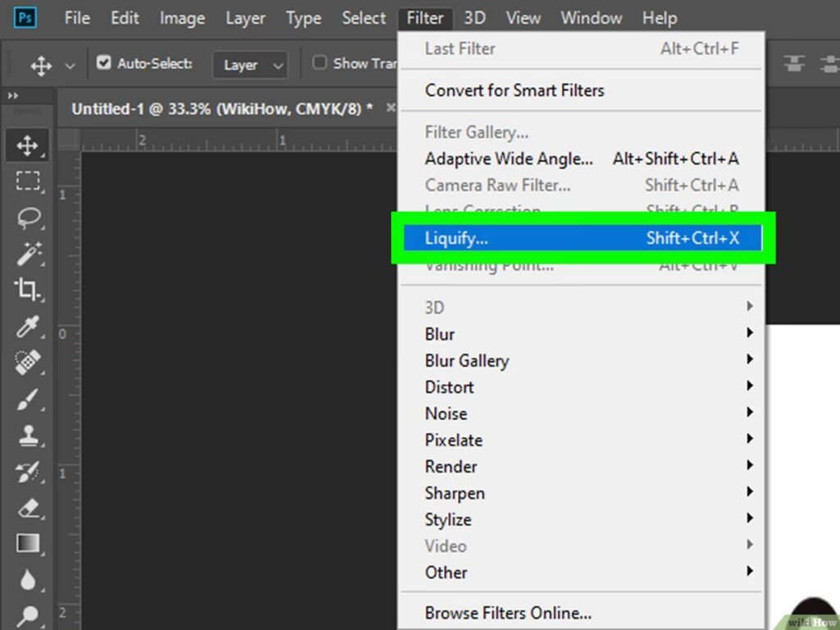This screenshot has height=630, width=840.
Task: Enable the Show Transform Controls checkbox
Action: pyautogui.click(x=320, y=62)
